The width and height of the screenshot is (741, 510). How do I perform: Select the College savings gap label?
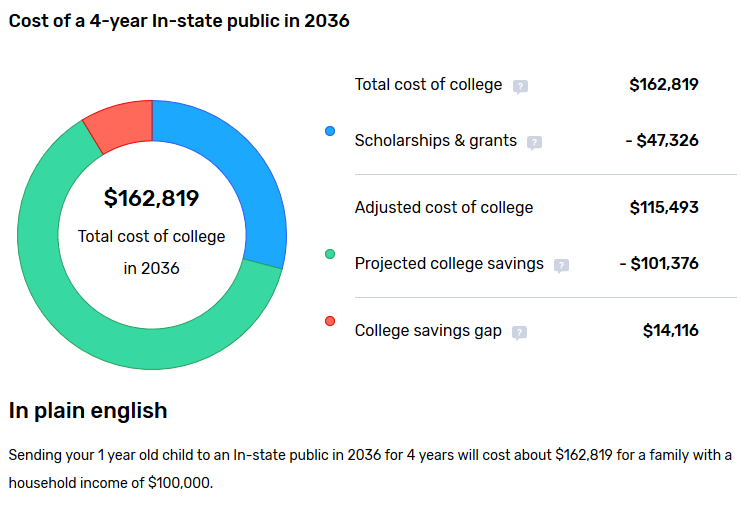pos(428,330)
